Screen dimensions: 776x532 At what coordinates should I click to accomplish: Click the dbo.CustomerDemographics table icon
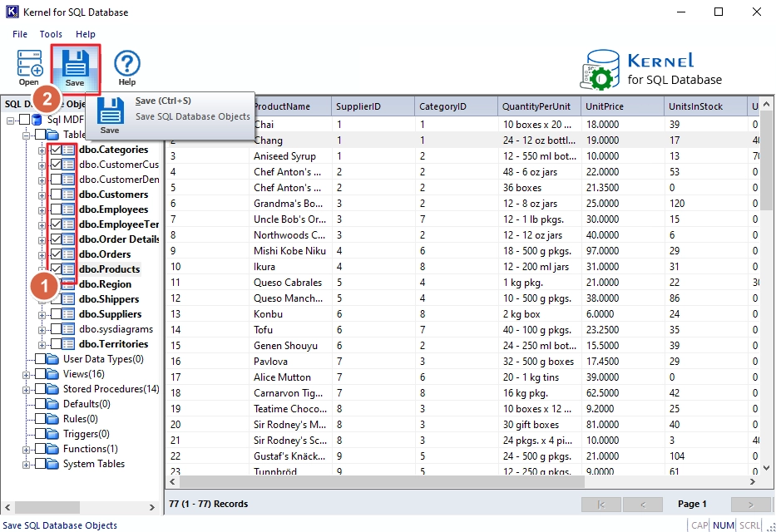click(x=68, y=179)
